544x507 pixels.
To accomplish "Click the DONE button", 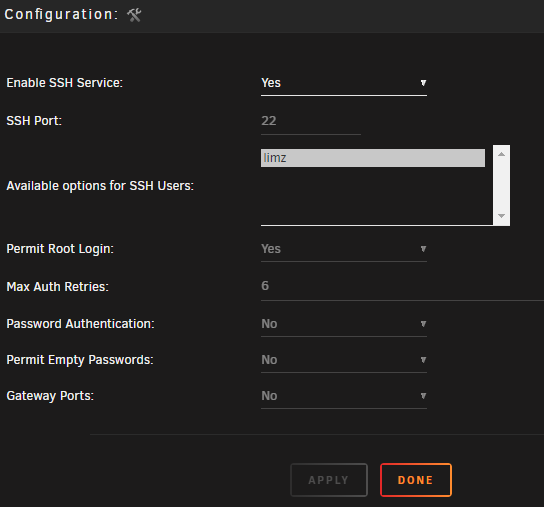I will coord(416,480).
